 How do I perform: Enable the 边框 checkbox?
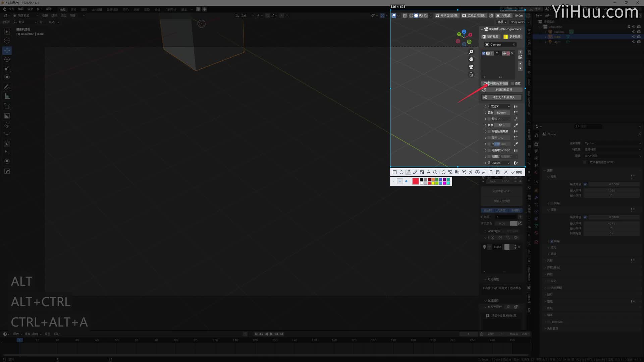512,83
